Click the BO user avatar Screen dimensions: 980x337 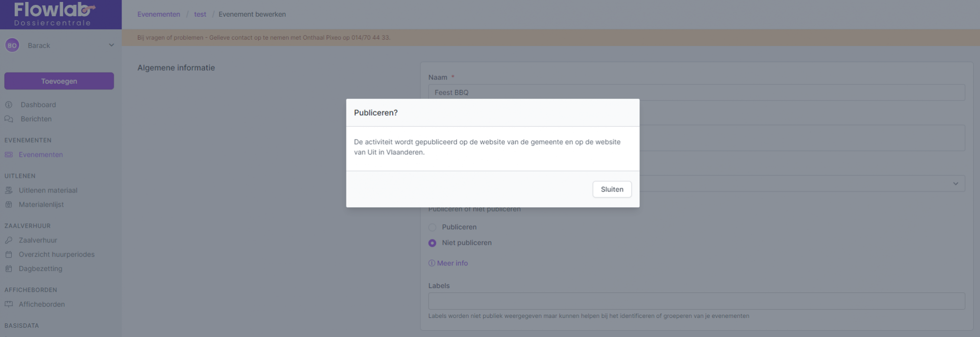12,46
